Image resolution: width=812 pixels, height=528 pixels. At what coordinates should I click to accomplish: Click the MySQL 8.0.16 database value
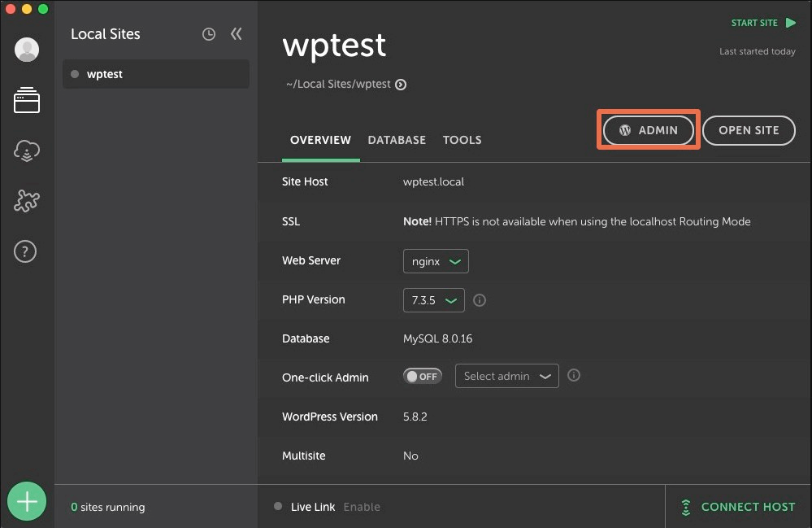pos(437,339)
